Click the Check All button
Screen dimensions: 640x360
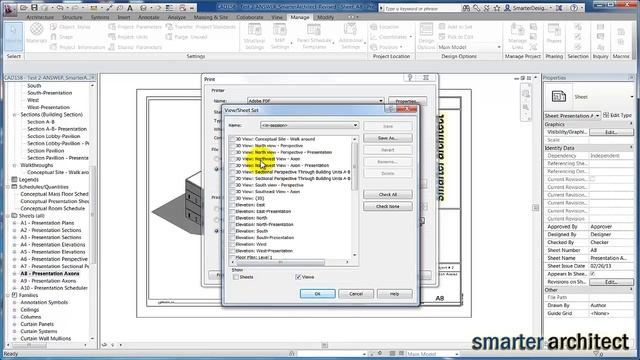(388, 194)
